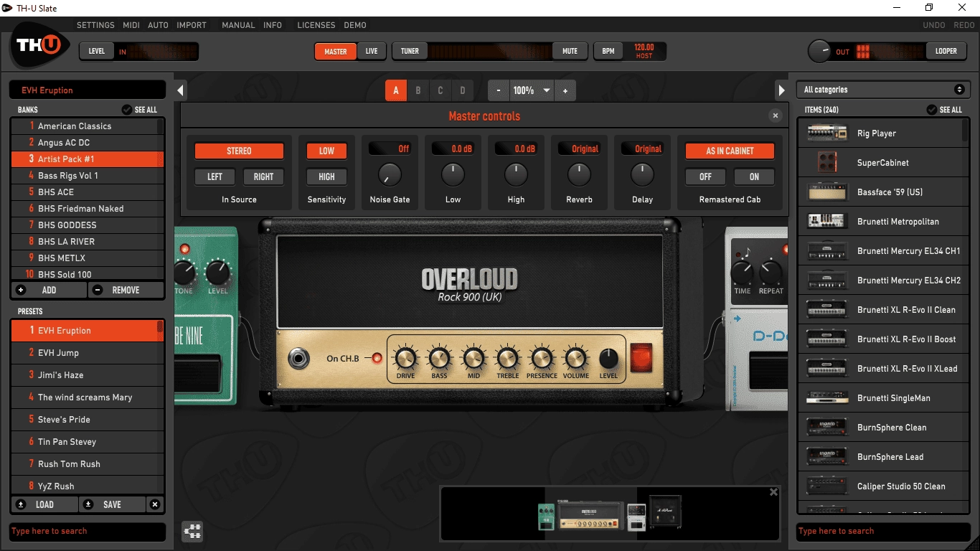Decrease zoom with minus button
The width and height of the screenshot is (980, 551).
point(499,90)
